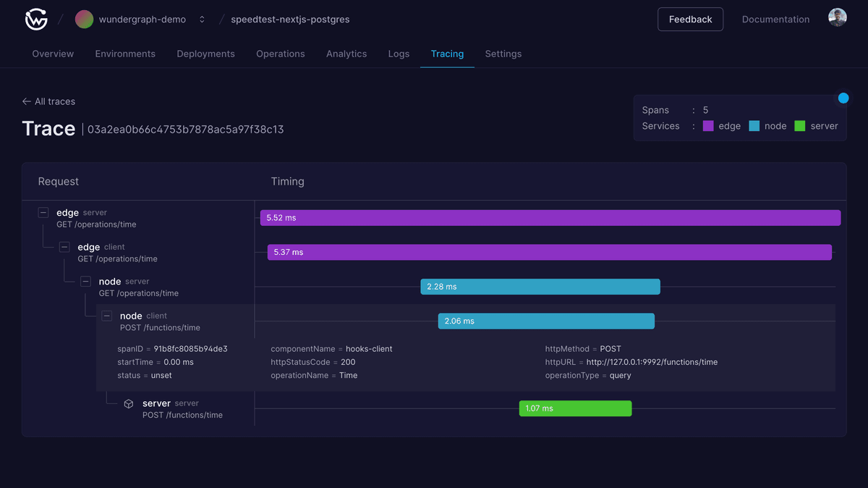The height and width of the screenshot is (488, 868).
Task: Switch to the Analytics tab
Action: tap(346, 54)
